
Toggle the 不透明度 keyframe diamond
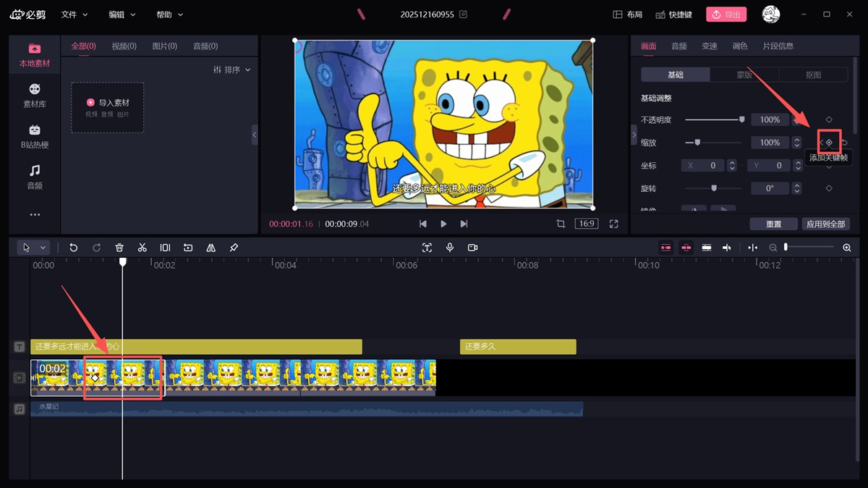829,119
